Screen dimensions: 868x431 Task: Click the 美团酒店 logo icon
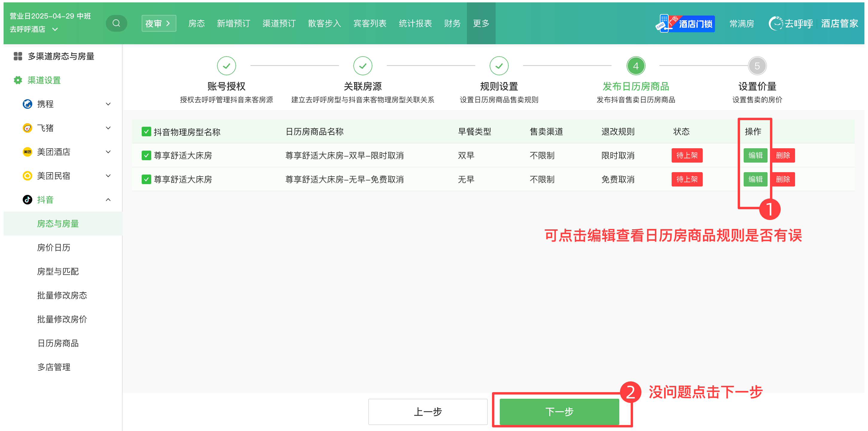click(27, 152)
